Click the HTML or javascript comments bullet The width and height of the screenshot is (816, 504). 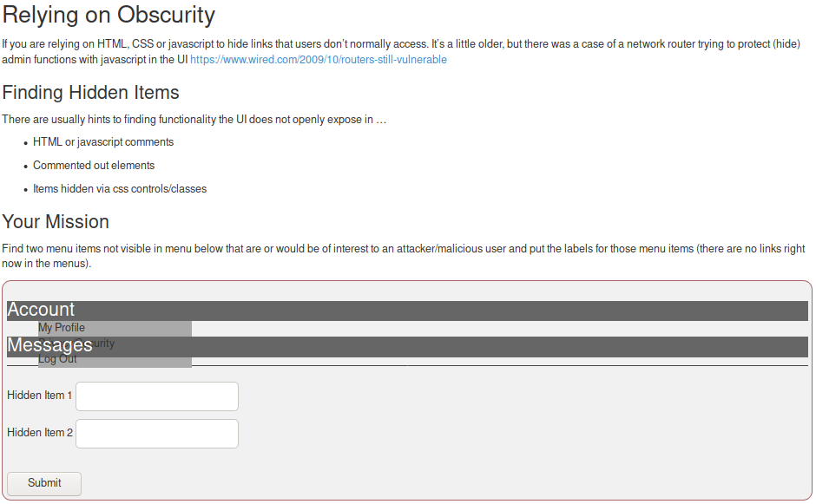(103, 142)
